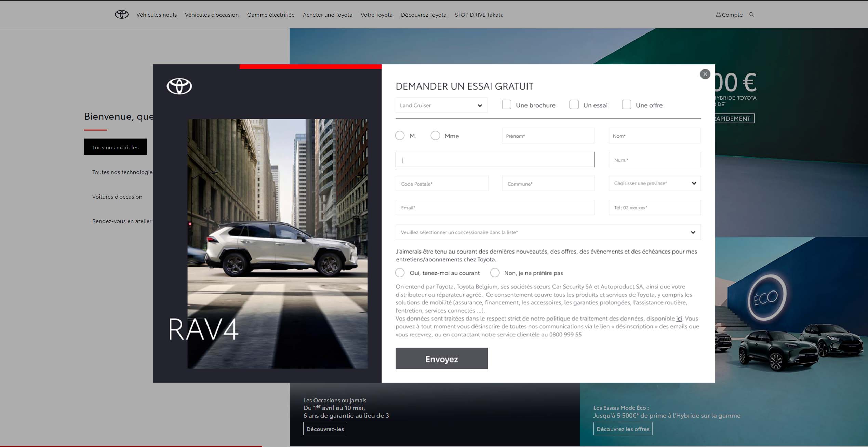Viewport: 868px width, 447px height.
Task: Open the Véhicules d'occasion menu
Action: pyautogui.click(x=212, y=15)
